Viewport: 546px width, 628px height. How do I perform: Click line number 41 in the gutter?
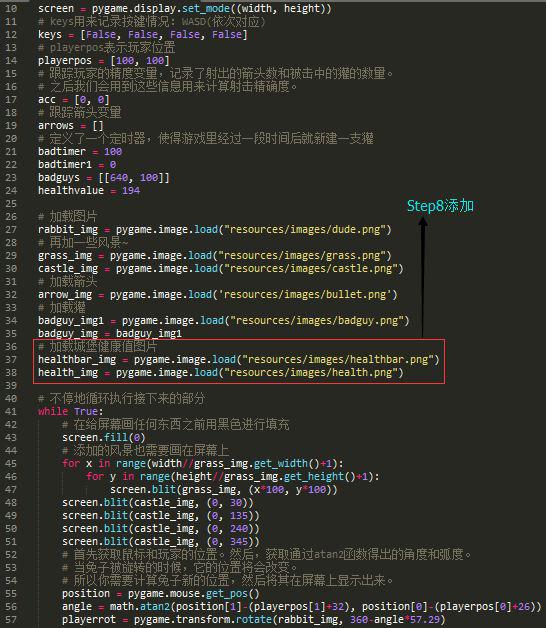(x=11, y=411)
